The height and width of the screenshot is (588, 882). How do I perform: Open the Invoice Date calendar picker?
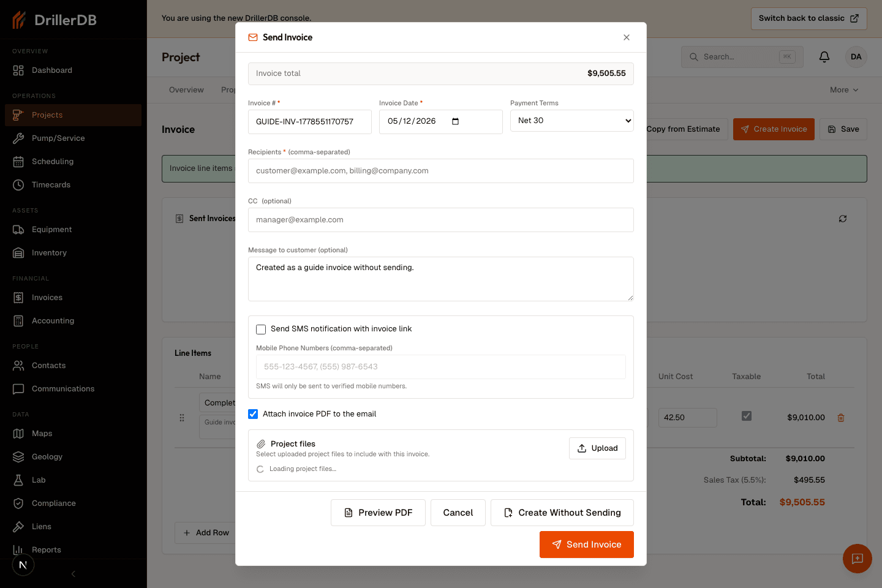455,121
